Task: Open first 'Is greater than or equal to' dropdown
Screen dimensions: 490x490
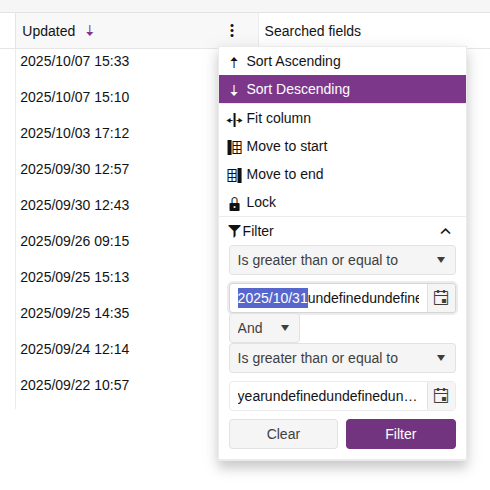Action: [342, 260]
